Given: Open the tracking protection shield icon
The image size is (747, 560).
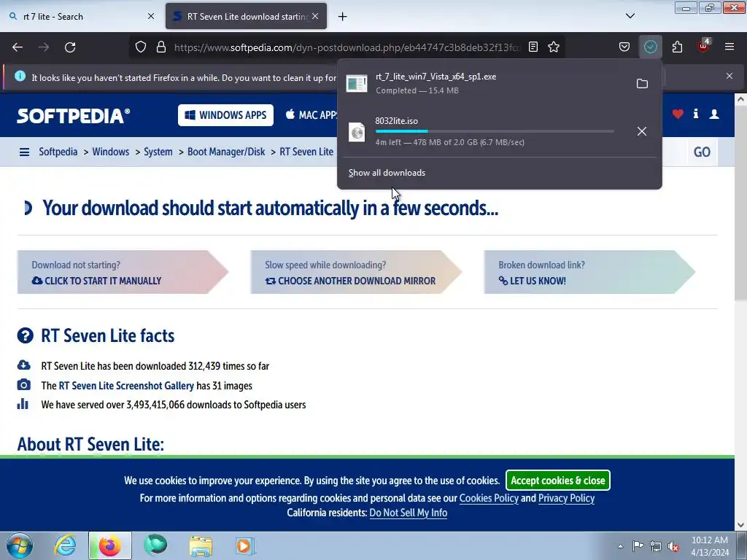Looking at the screenshot, I should pyautogui.click(x=141, y=47).
